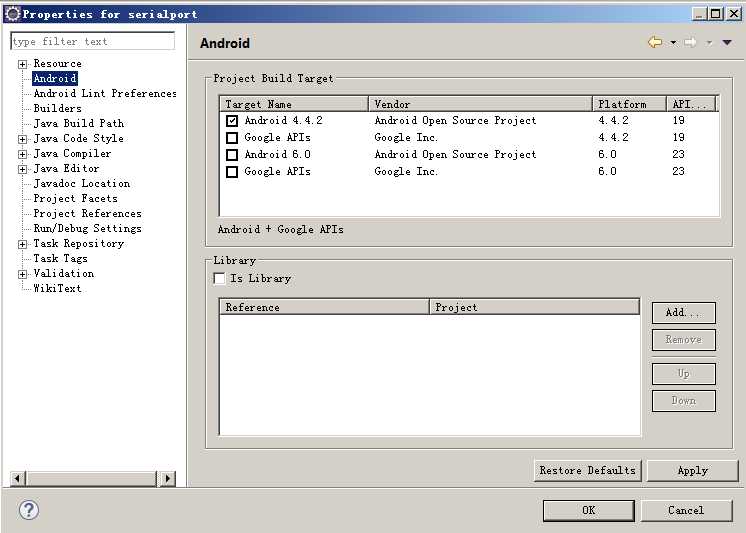Image resolution: width=746 pixels, height=533 pixels.
Task: Open the back history dropdown arrow
Action: click(673, 43)
